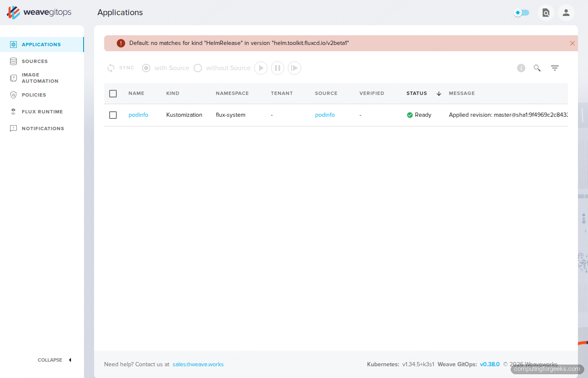588x378 pixels.
Task: Click the Message column header
Action: tap(462, 93)
